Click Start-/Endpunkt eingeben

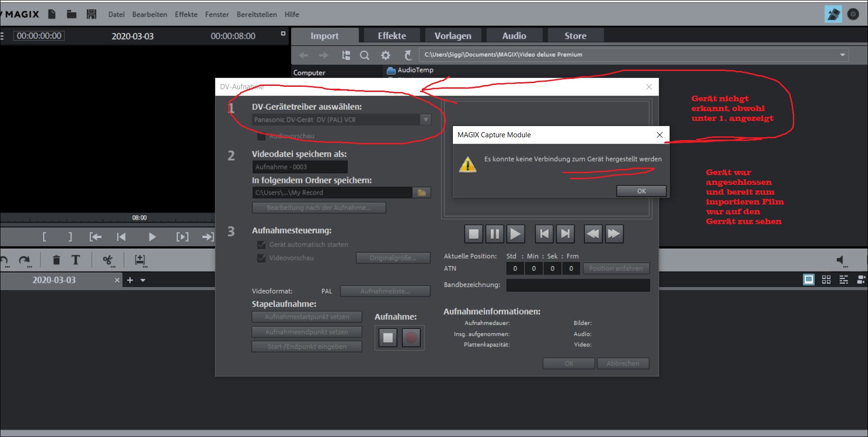pos(307,346)
